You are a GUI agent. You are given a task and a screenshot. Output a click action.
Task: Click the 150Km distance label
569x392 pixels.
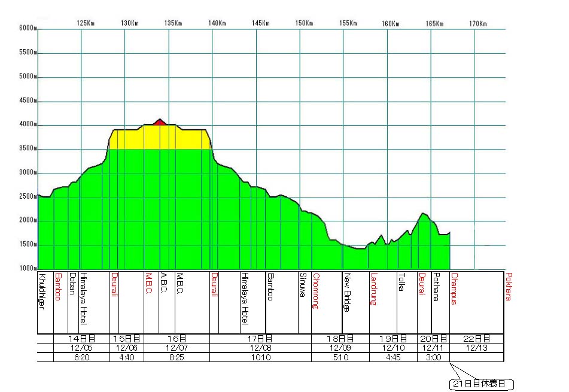click(x=304, y=23)
